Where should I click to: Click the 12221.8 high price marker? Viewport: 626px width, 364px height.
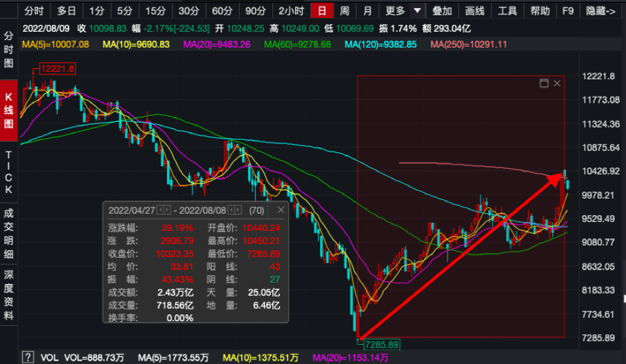click(x=57, y=68)
